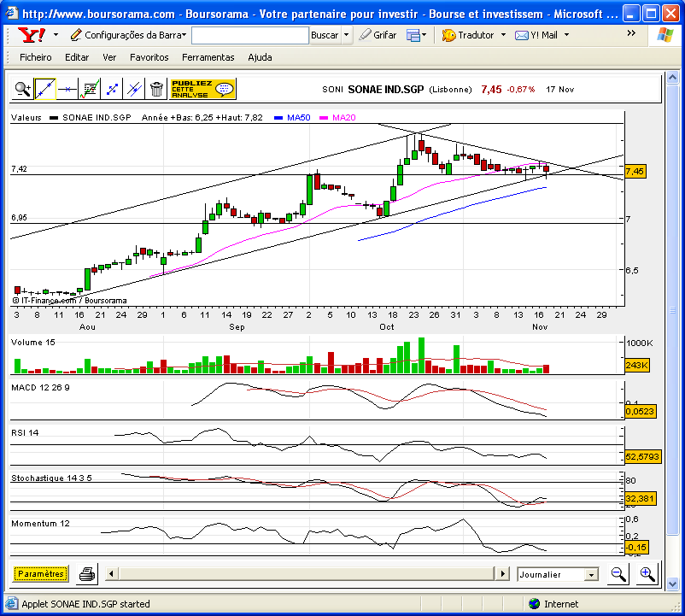Click the RSI 14 panel label
The height and width of the screenshot is (616, 685).
[25, 433]
